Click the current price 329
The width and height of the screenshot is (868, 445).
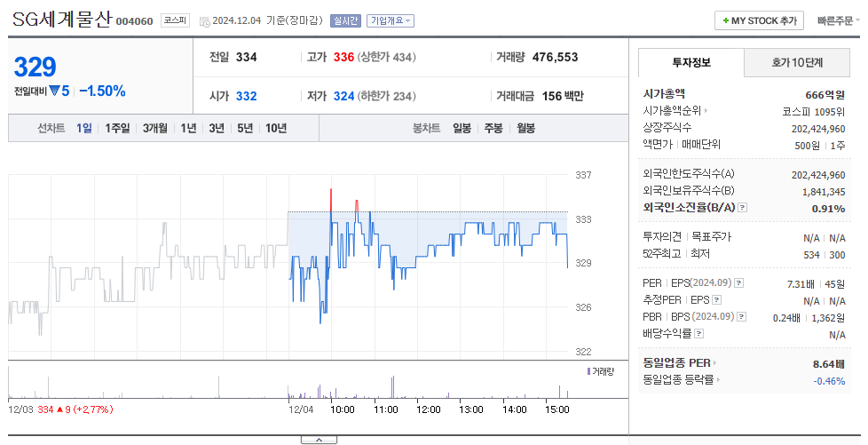35,67
